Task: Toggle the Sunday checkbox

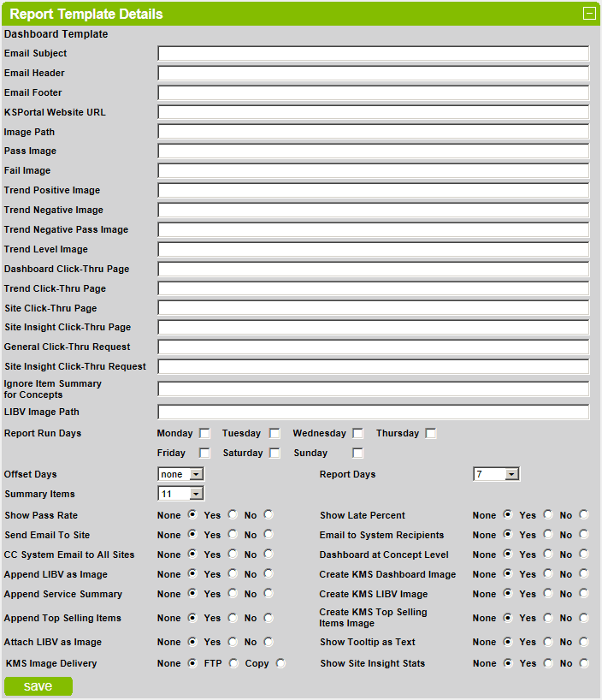Action: [357, 453]
